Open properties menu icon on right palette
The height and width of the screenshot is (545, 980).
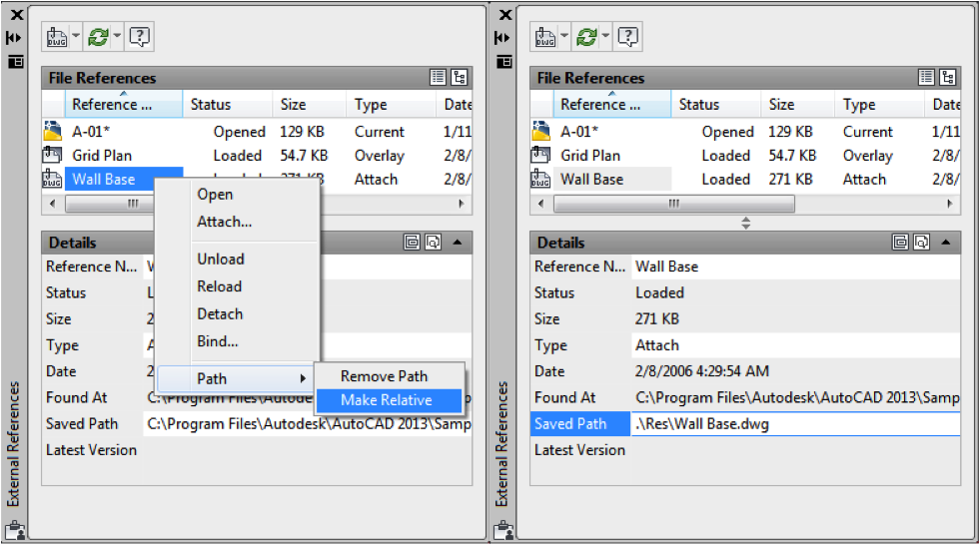[x=503, y=61]
